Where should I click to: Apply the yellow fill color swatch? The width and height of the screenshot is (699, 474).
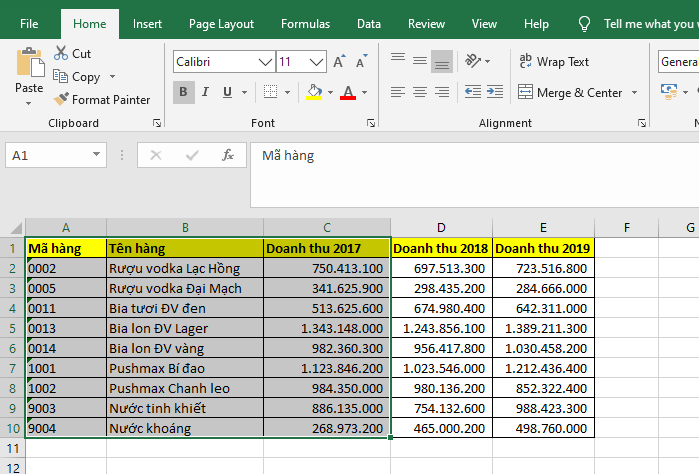(x=314, y=93)
